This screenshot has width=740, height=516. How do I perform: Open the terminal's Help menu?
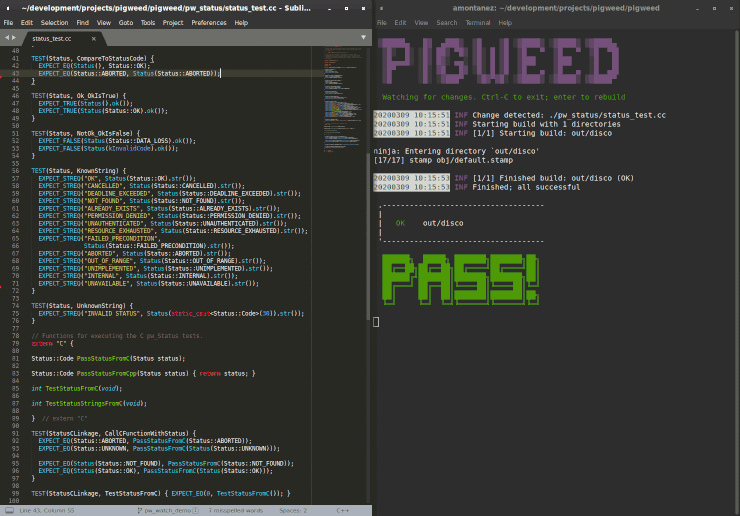point(505,23)
